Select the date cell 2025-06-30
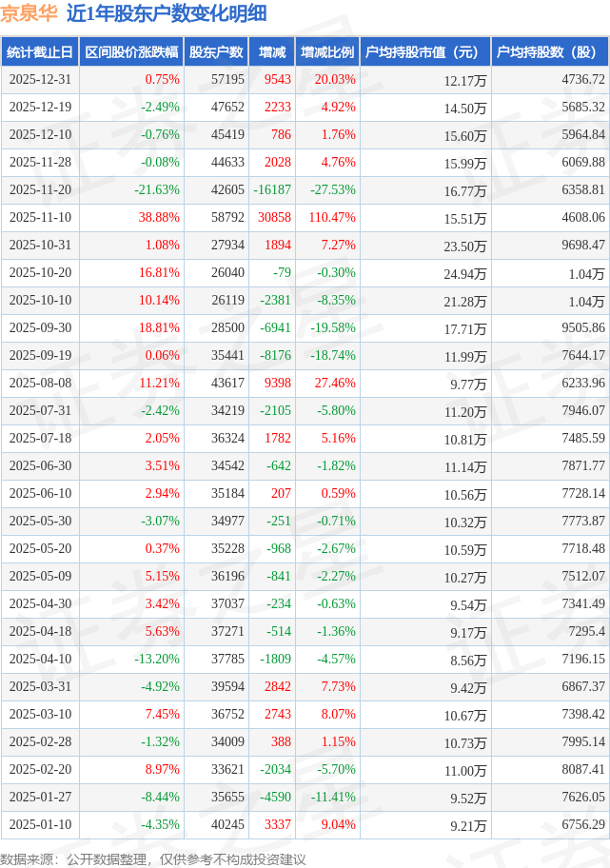This screenshot has height=868, width=610. pyautogui.click(x=40, y=465)
